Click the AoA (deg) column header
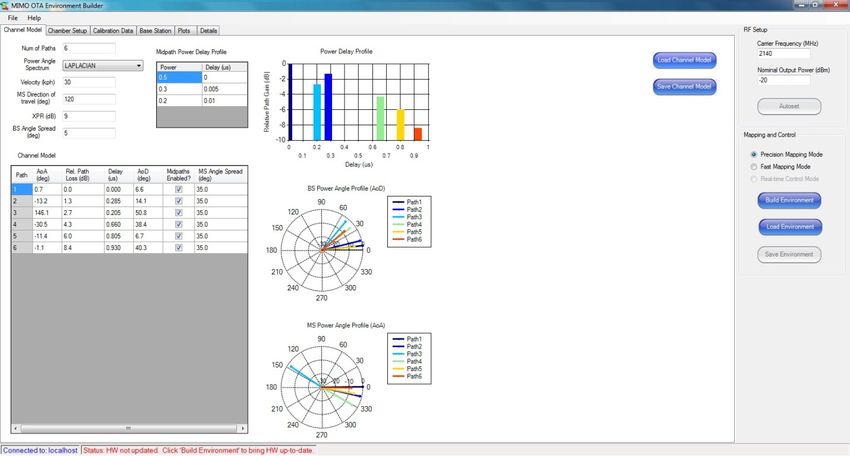Screen dimensions: 850x456 [47, 175]
